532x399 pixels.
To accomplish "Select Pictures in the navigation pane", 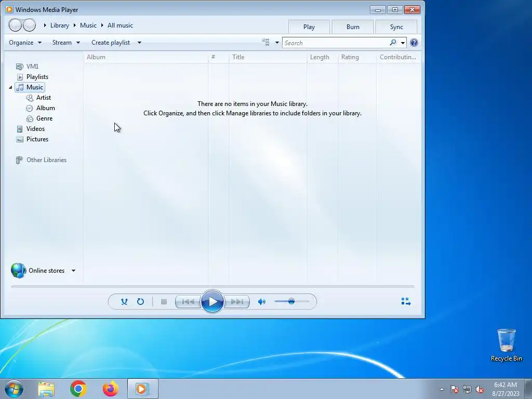I will [32, 139].
